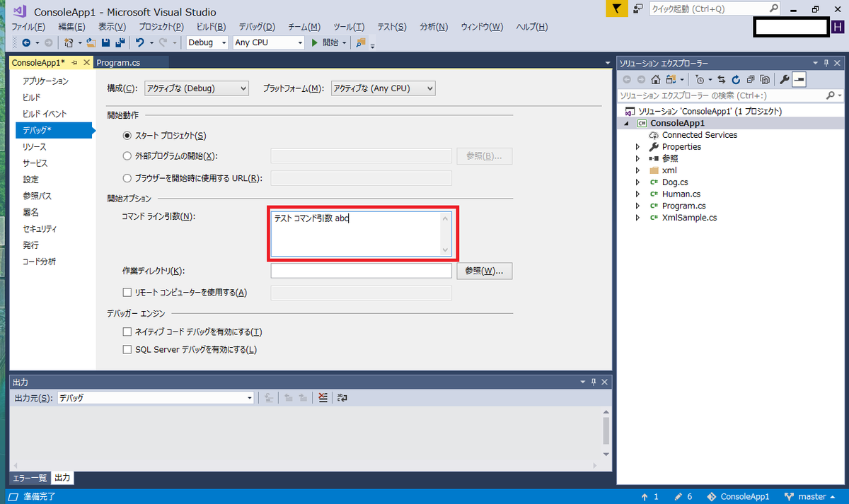
Task: Expand the xml folder node
Action: coord(637,170)
